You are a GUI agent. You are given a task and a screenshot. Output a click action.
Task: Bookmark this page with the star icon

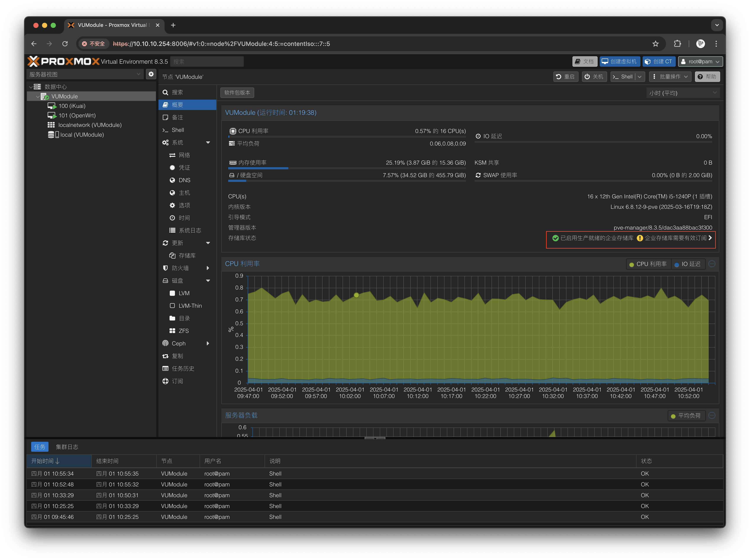pyautogui.click(x=655, y=44)
